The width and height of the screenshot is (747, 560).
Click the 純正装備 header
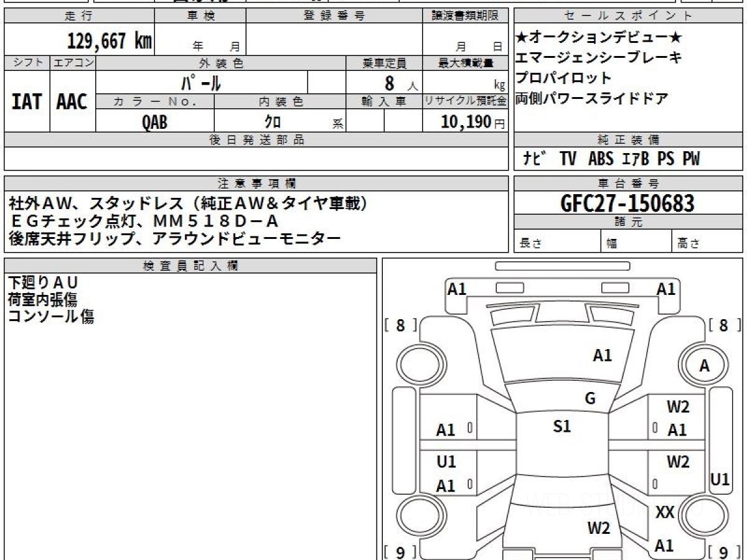point(629,140)
